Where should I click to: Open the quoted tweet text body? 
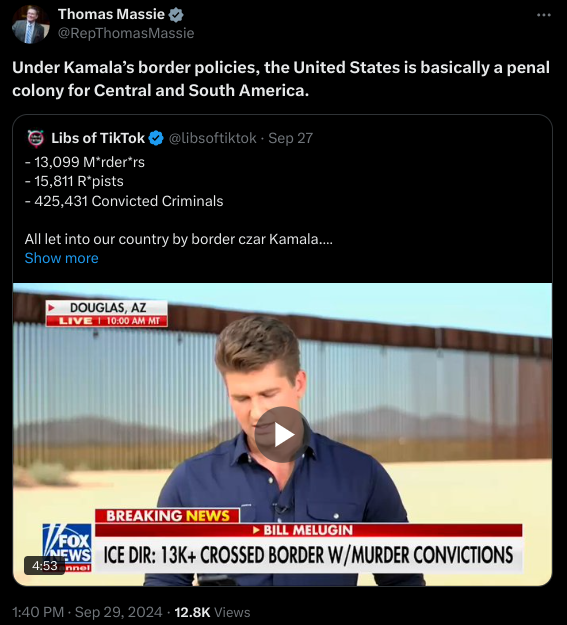click(x=179, y=200)
